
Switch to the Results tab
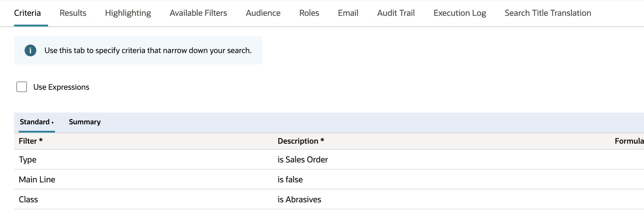point(73,13)
